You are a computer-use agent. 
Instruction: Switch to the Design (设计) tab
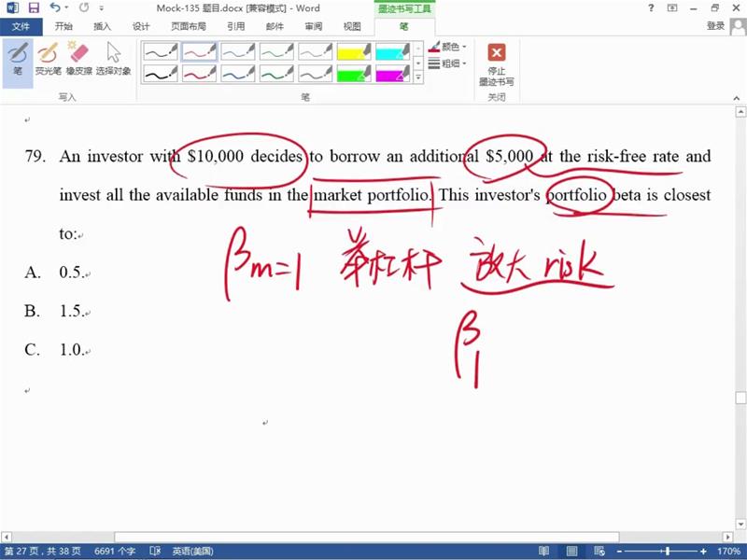tap(141, 27)
